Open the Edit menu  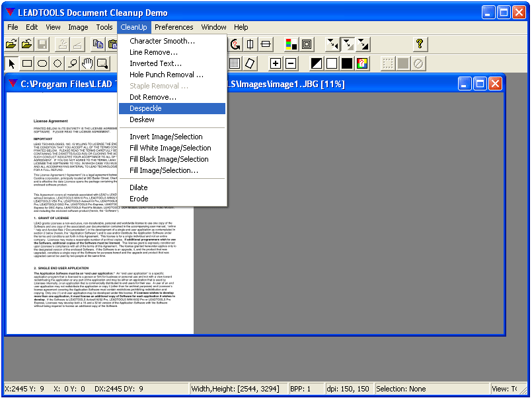(x=32, y=27)
